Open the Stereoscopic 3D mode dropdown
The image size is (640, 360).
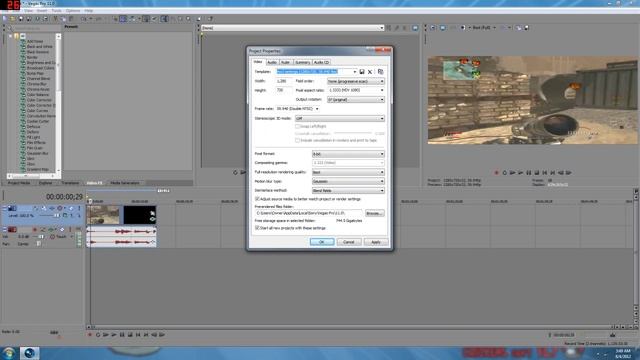340,118
